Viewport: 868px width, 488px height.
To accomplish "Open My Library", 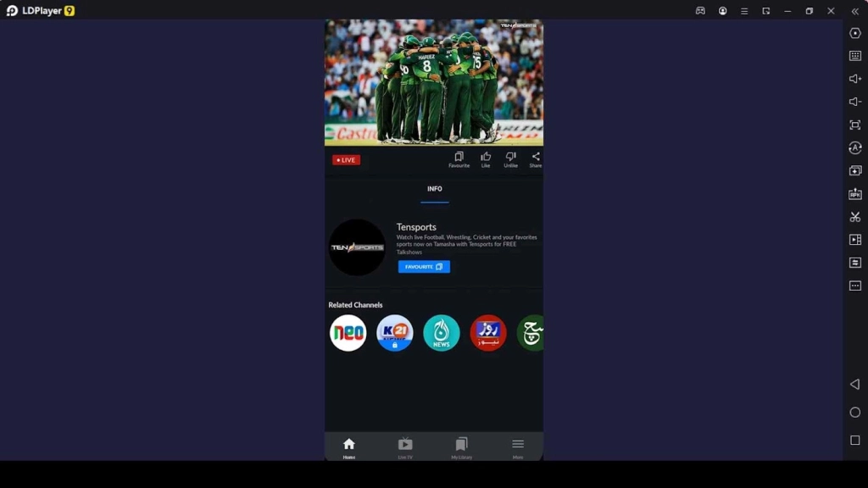I will [461, 446].
